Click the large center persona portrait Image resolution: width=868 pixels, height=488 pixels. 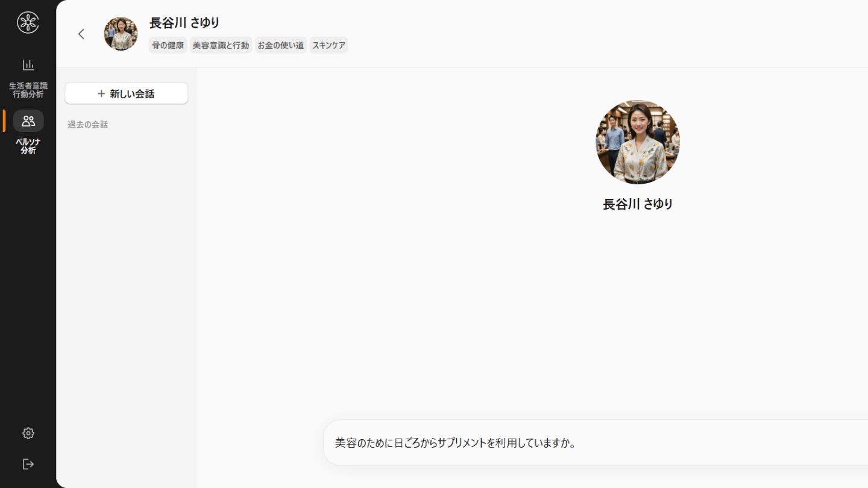point(637,142)
